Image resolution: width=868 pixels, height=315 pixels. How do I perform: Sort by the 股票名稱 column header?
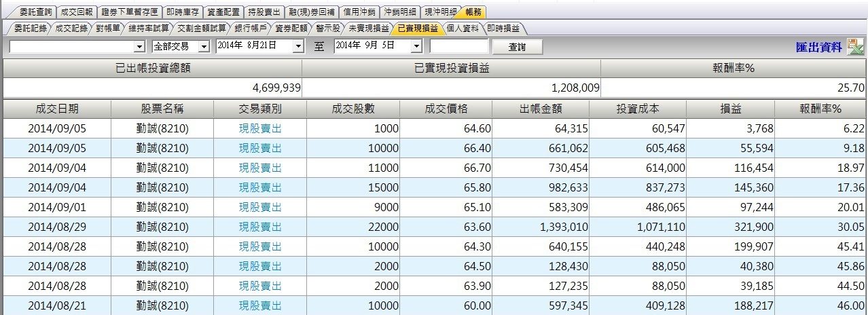coord(162,109)
